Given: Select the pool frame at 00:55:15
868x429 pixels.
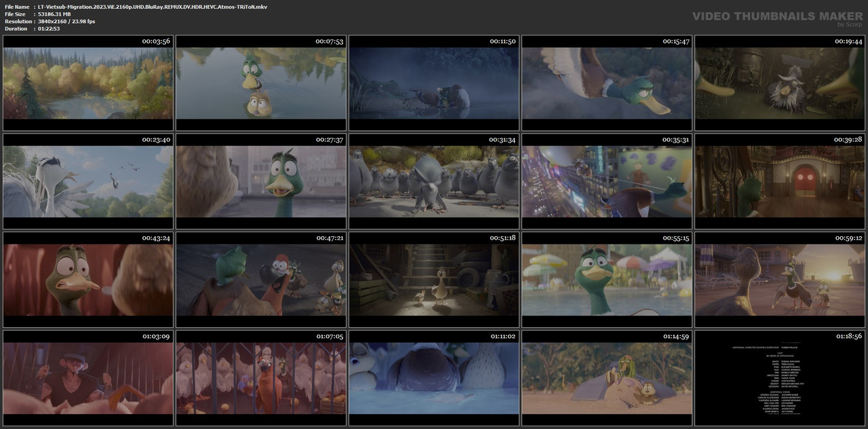Looking at the screenshot, I should coord(607,279).
